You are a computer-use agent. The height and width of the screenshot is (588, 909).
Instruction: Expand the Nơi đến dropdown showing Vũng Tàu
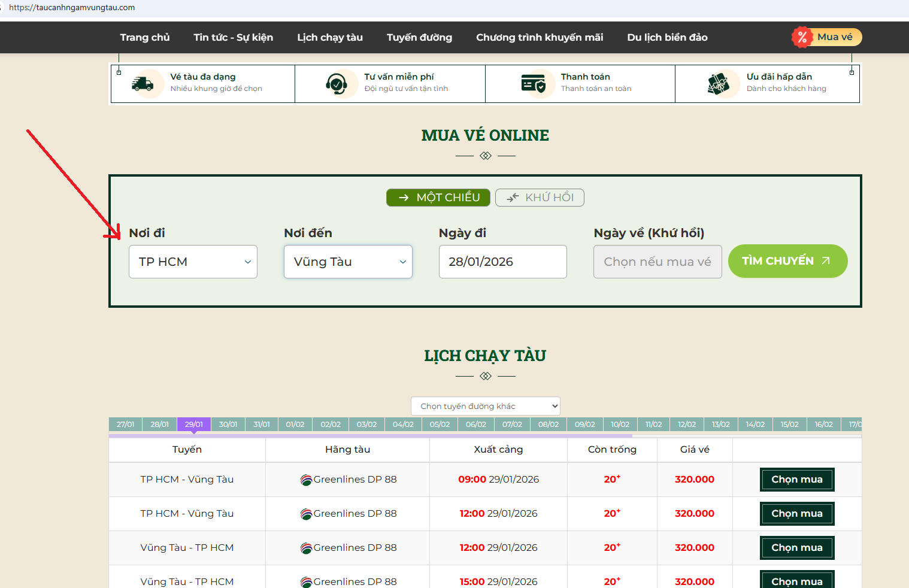(x=348, y=262)
